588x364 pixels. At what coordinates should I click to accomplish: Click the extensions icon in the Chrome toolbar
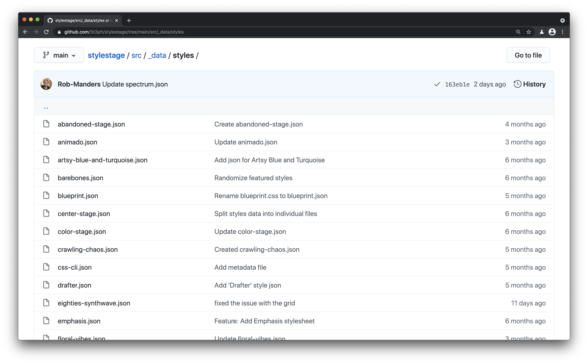(542, 32)
